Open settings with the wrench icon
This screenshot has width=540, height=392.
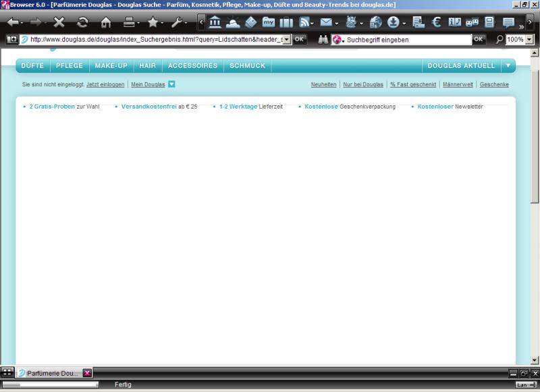[177, 23]
